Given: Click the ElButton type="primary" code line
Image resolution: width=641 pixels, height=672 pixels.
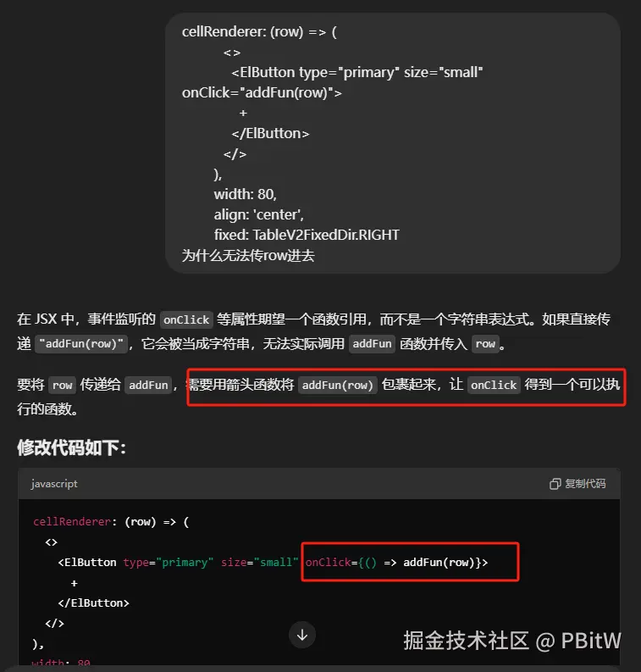Looking at the screenshot, I should tap(178, 563).
